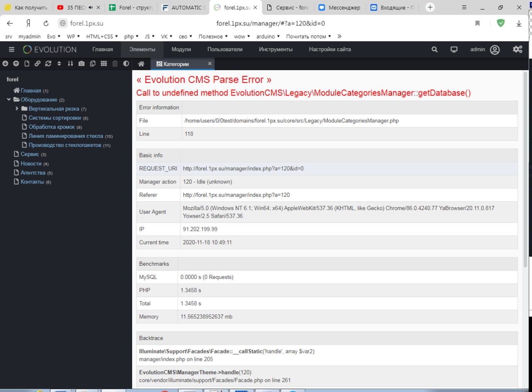Go to the home tab icon
The height and width of the screenshot is (392, 532).
point(141,64)
